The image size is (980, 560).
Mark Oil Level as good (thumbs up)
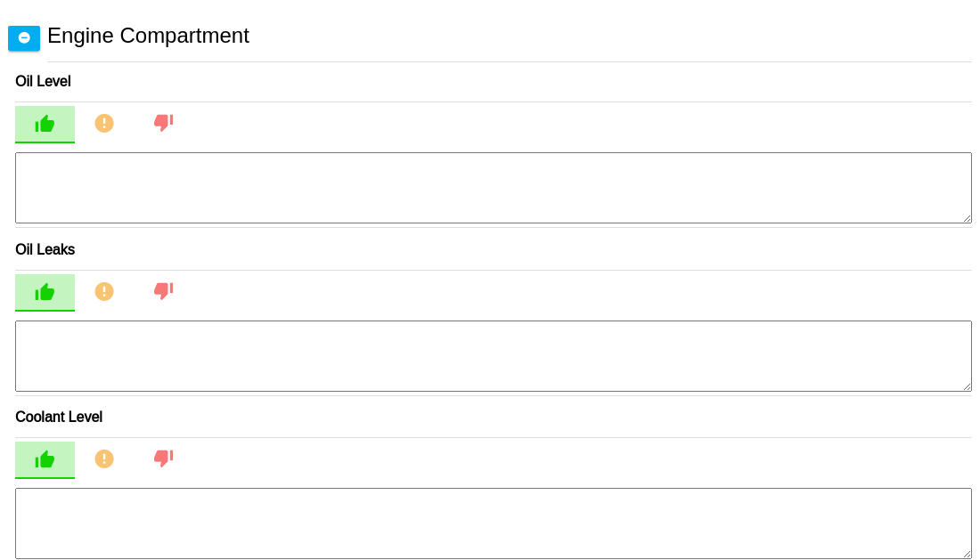click(45, 124)
